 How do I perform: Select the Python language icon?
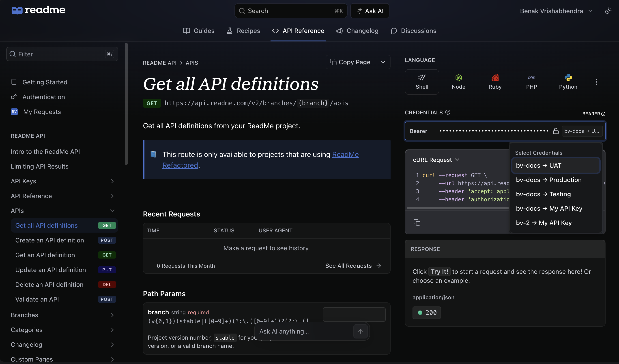[x=568, y=82]
